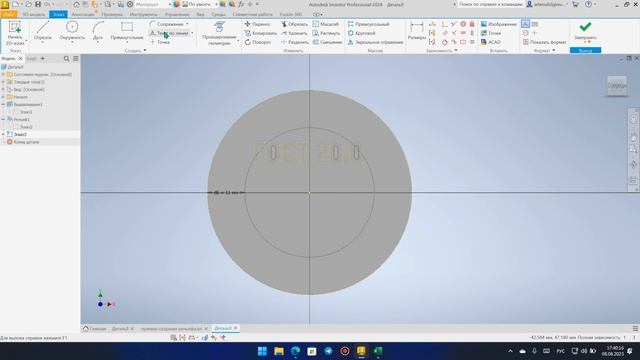Expand the Создать panel dropdown

(136, 51)
